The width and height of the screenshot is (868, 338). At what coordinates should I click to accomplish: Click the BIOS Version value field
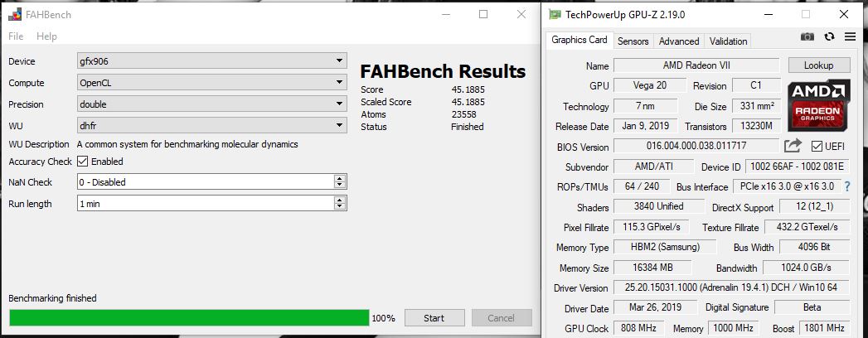pos(696,147)
